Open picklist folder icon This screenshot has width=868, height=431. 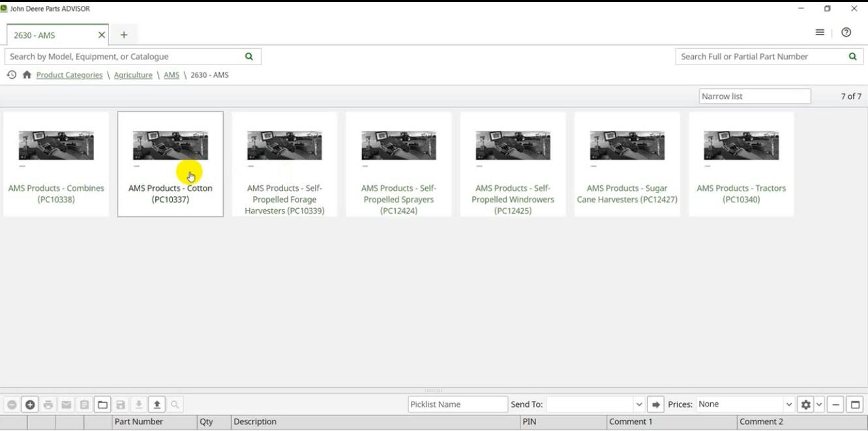[102, 405]
